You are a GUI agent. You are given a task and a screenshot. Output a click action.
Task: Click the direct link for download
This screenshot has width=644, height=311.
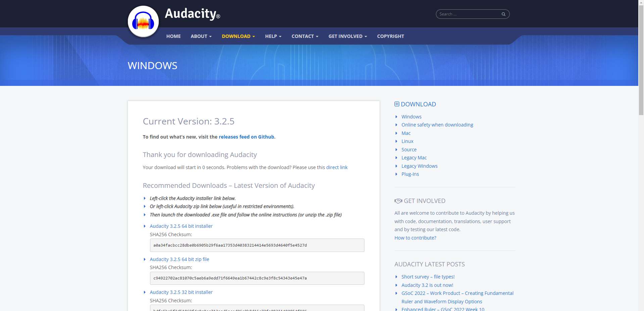(337, 167)
